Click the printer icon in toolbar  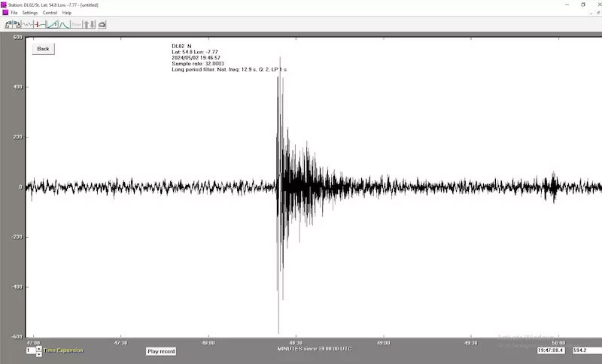(102, 24)
